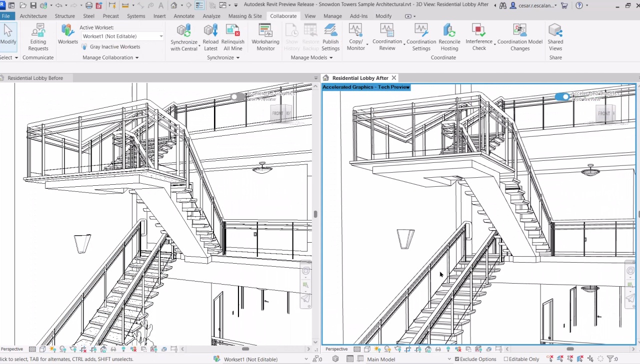This screenshot has height=364, width=640.
Task: Click the After view horizontal scrollbar thumb
Action: [x=570, y=349]
